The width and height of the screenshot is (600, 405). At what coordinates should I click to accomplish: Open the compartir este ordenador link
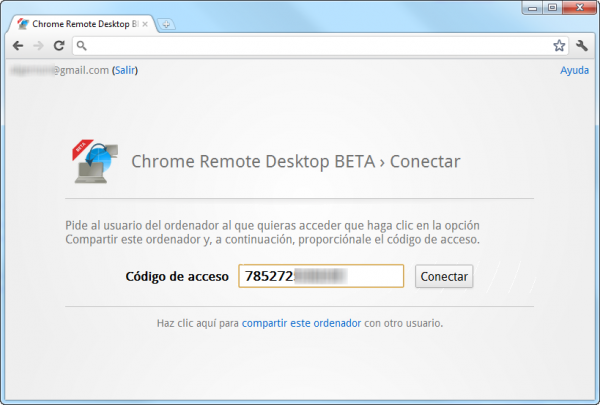coord(301,323)
